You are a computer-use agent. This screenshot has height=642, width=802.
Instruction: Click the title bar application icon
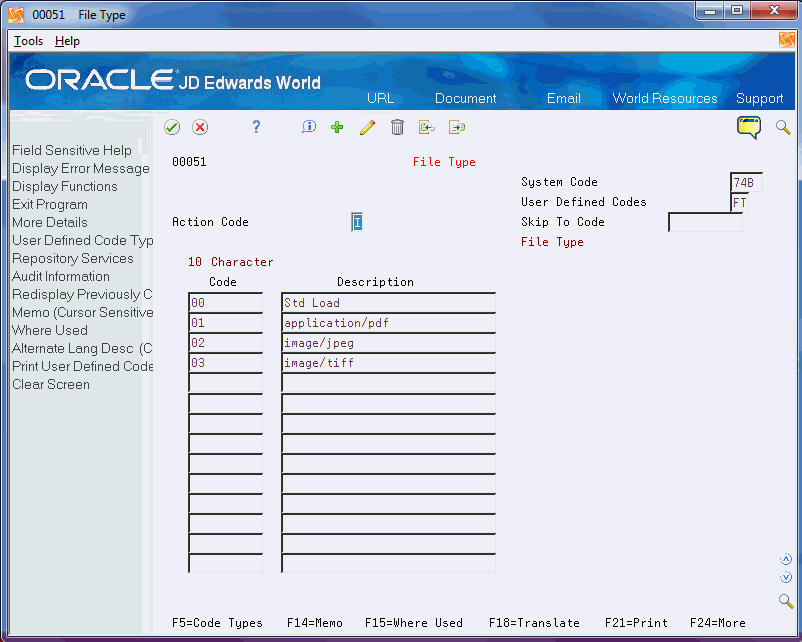pos(16,15)
